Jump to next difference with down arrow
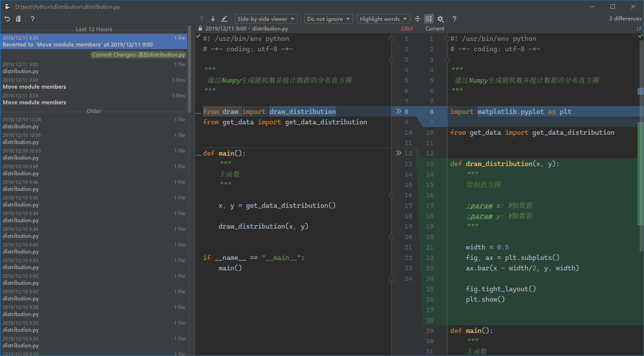Screen dimensions: 644x356 (x=213, y=19)
